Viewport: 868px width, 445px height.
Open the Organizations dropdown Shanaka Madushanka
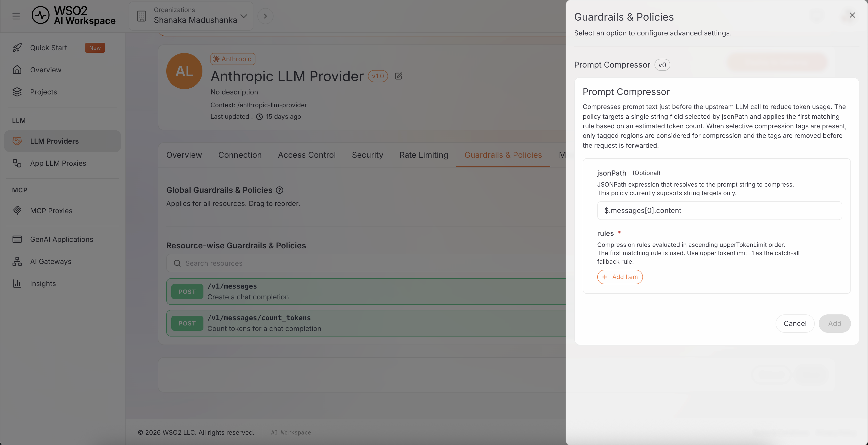pos(191,16)
